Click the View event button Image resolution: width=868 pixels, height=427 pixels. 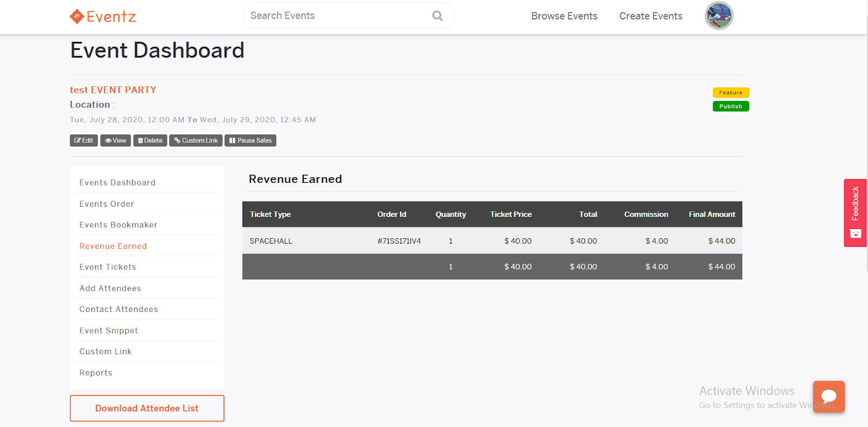[x=116, y=141]
